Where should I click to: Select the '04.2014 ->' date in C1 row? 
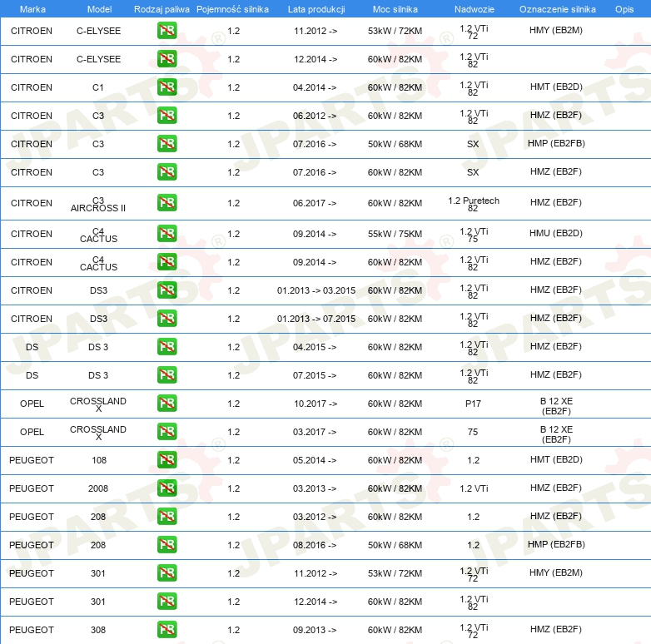[315, 87]
